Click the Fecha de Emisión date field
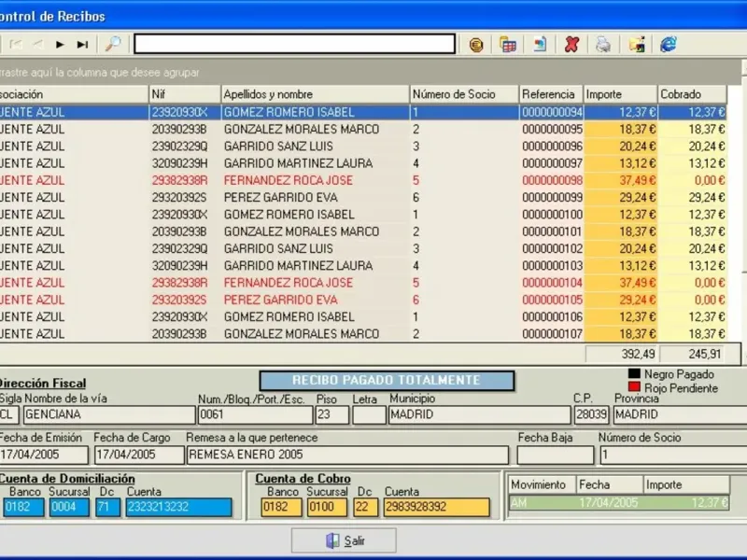This screenshot has width=747, height=560. (43, 455)
